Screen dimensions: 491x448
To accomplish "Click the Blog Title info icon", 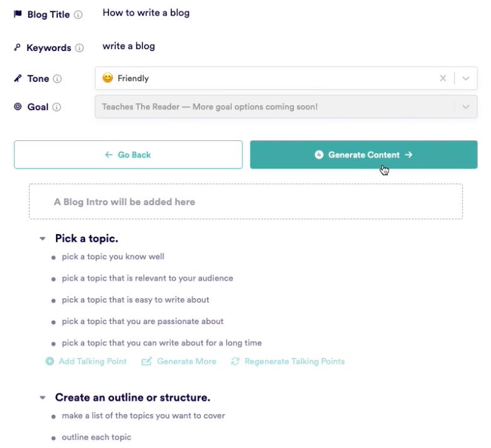I will click(78, 14).
